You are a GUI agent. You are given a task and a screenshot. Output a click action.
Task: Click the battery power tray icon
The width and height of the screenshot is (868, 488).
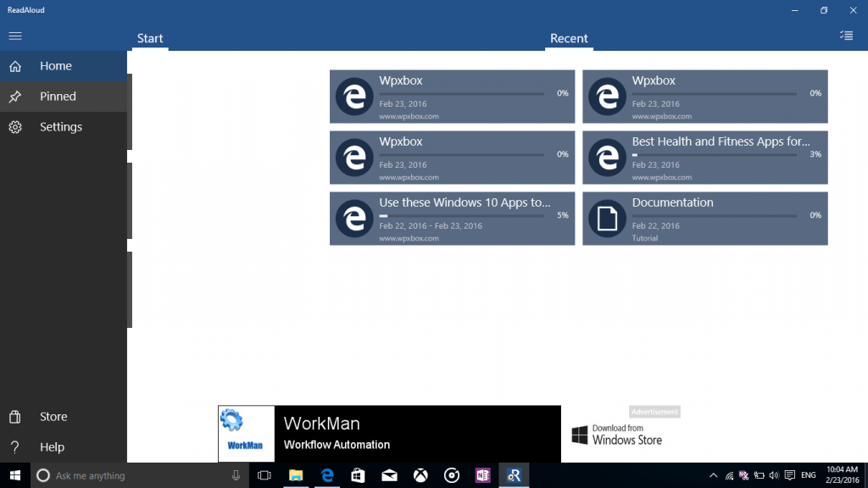pyautogui.click(x=759, y=475)
